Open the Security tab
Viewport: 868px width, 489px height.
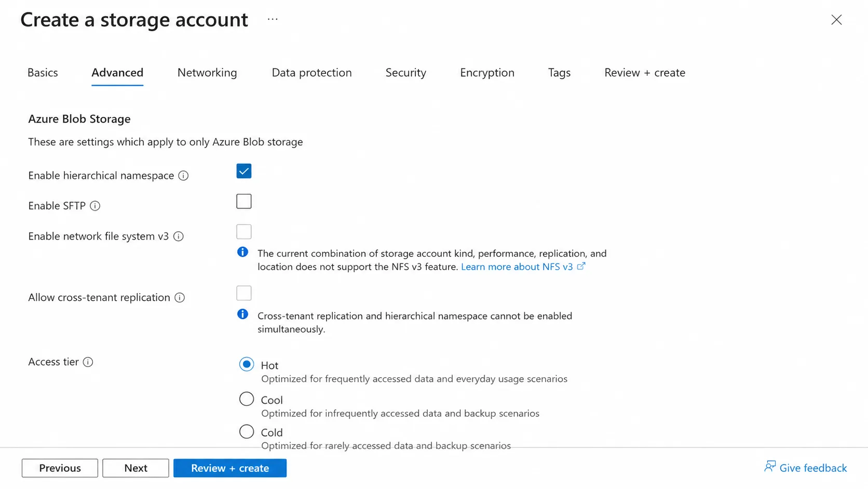(x=406, y=73)
